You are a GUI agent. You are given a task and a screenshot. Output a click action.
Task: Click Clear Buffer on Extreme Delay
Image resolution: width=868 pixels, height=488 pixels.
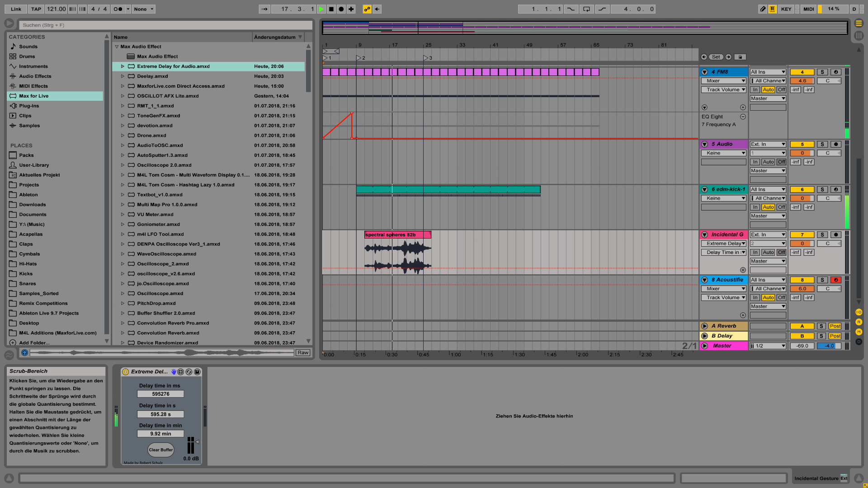coord(160,450)
